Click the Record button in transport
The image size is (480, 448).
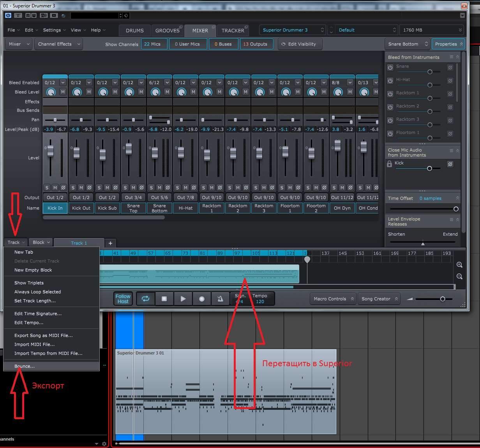pos(201,299)
